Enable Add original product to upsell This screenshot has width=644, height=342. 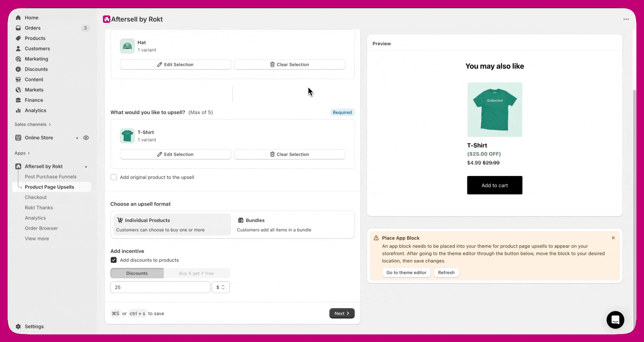113,177
